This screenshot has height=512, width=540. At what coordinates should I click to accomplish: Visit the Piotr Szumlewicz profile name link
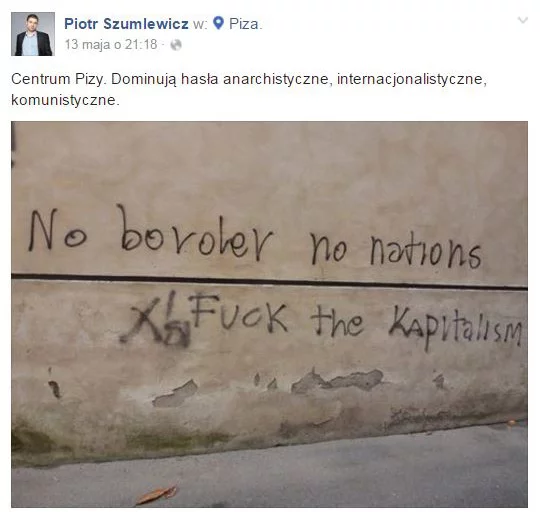(x=126, y=24)
